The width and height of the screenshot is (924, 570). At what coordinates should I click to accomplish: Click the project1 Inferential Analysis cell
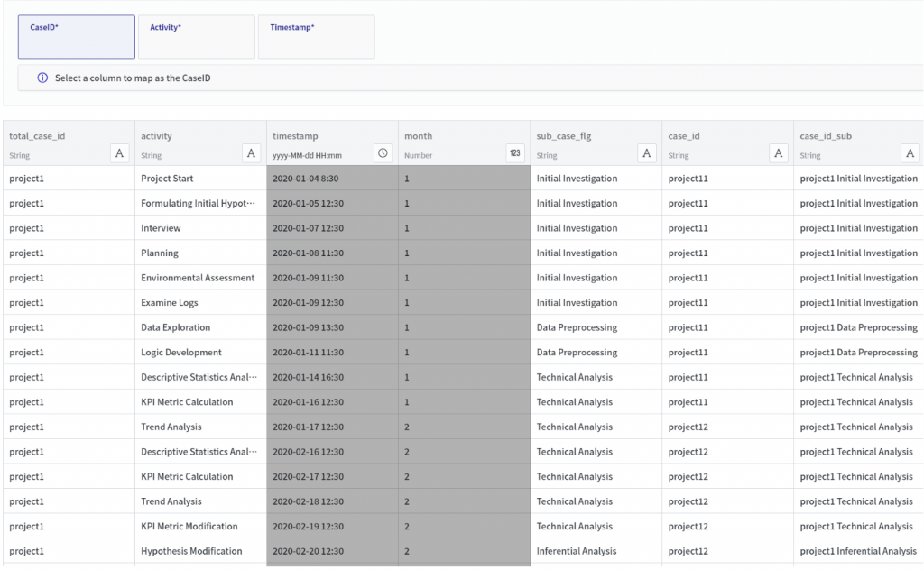(x=857, y=551)
